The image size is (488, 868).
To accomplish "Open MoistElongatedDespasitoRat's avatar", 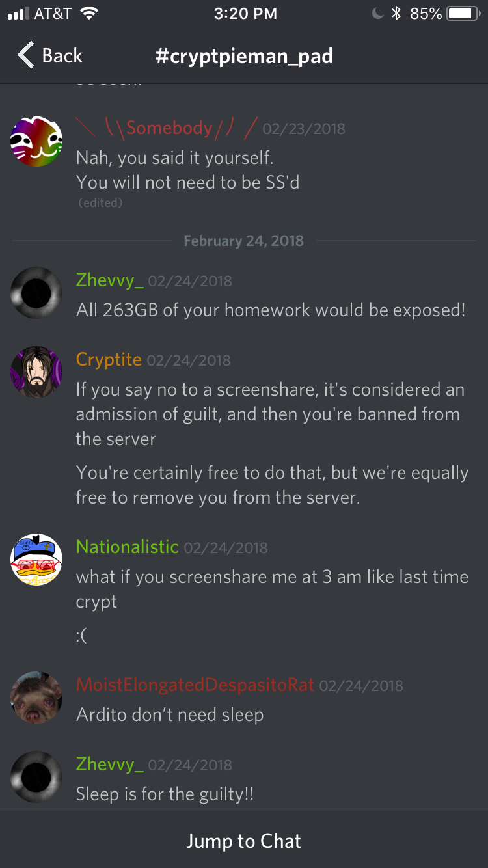I will click(36, 698).
